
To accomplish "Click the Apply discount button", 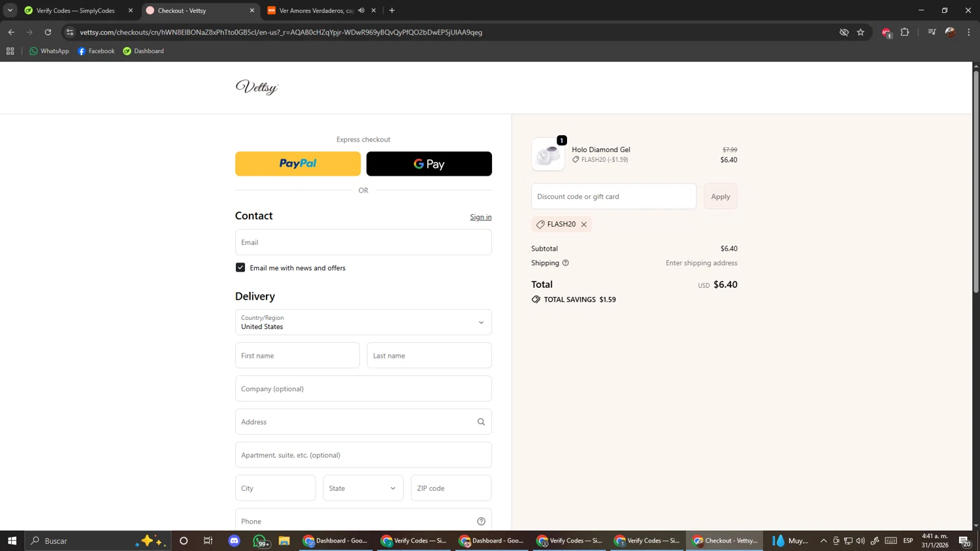I will click(x=721, y=197).
